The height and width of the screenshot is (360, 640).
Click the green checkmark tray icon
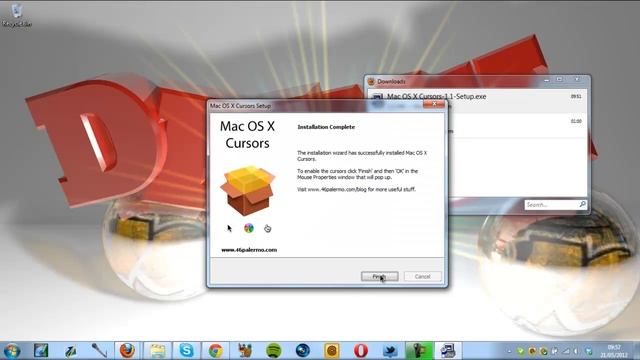pos(520,351)
